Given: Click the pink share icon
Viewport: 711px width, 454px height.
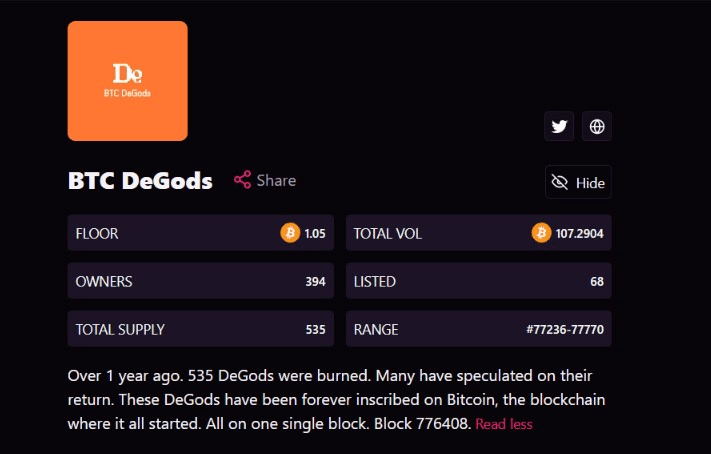Looking at the screenshot, I should click(242, 180).
